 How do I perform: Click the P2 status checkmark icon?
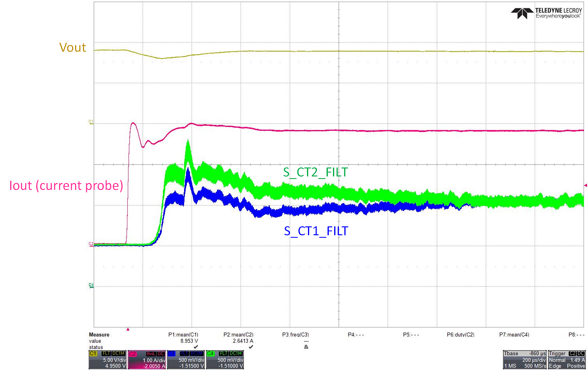tap(251, 347)
